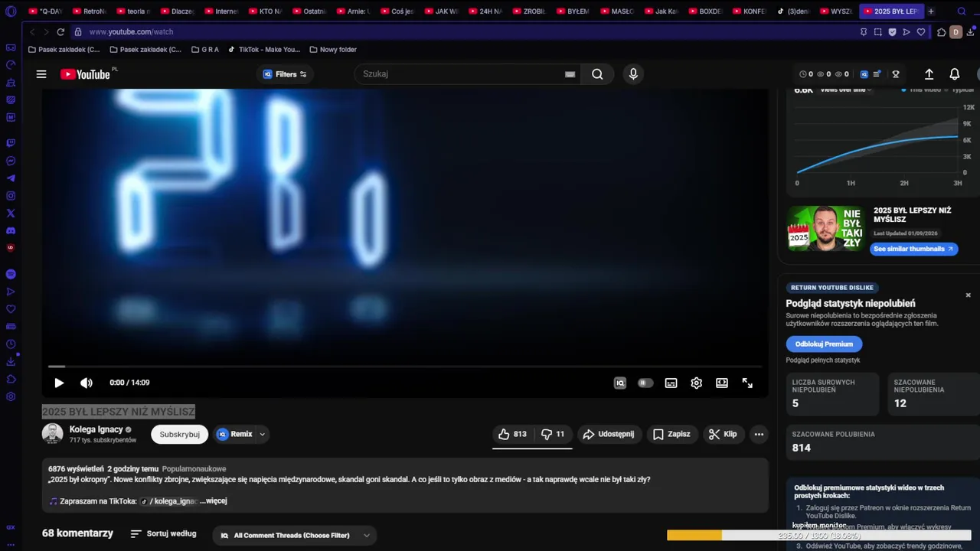Screen dimensions: 980x551
Task: Enter fullscreen mode
Action: [747, 383]
